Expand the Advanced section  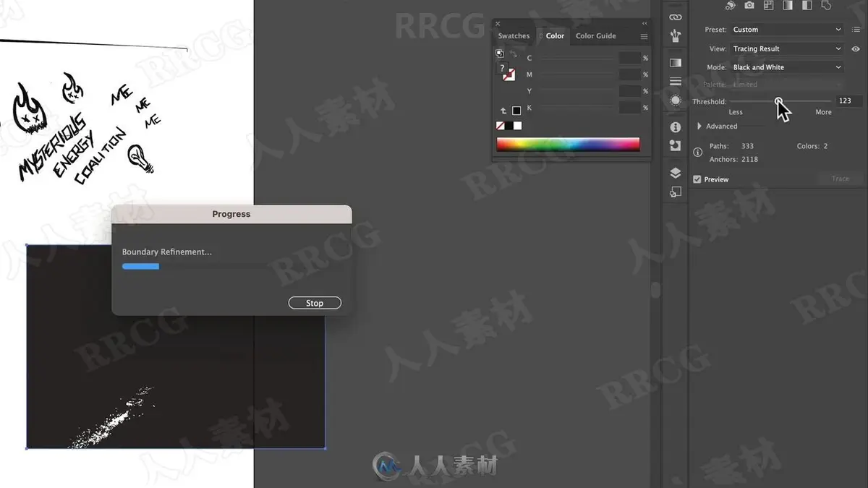coord(699,127)
